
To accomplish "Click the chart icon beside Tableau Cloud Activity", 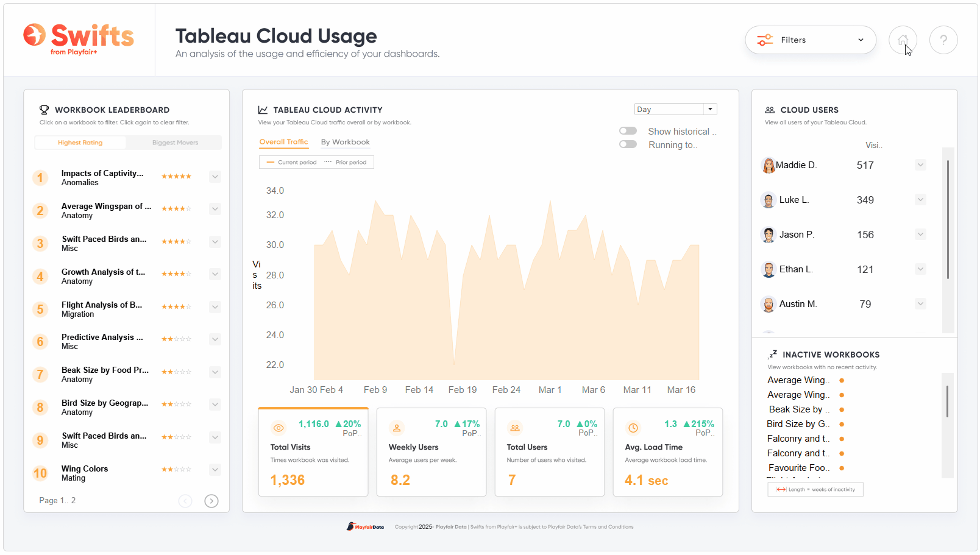I will click(262, 110).
